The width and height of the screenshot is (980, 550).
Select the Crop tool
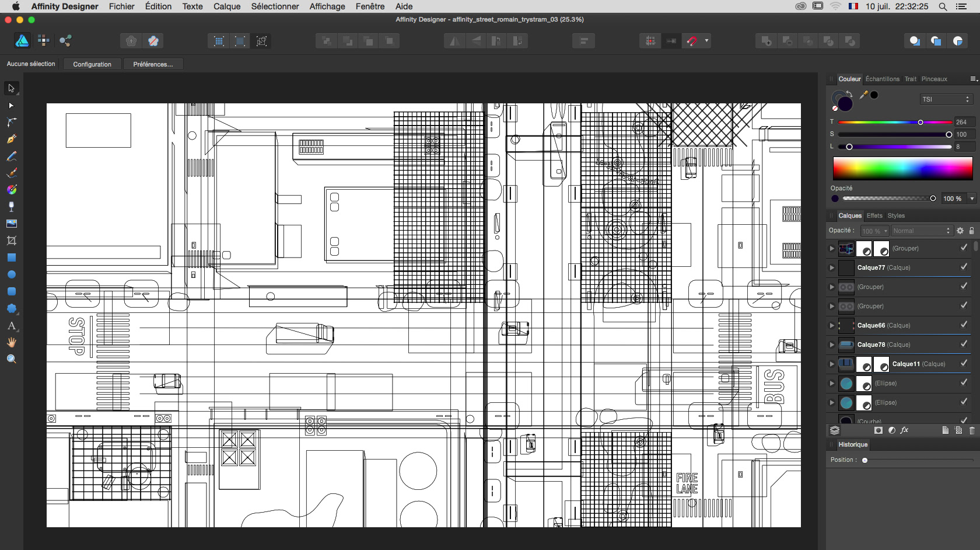tap(11, 241)
